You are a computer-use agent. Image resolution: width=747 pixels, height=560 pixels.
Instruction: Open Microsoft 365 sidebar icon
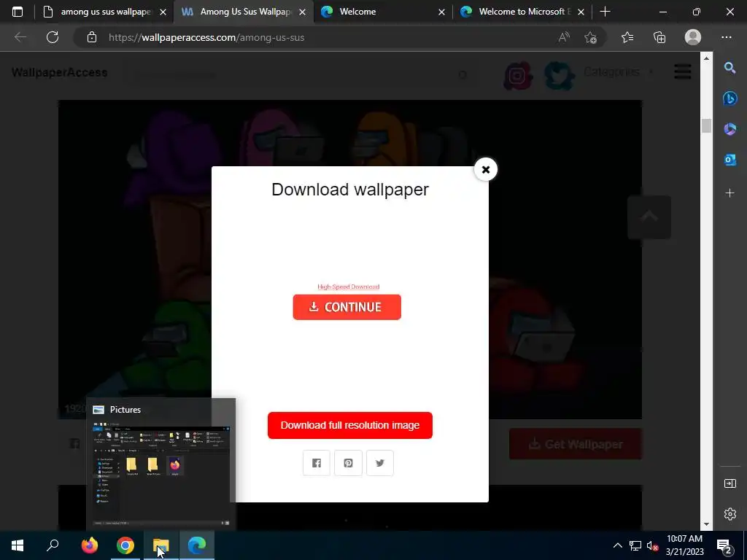pos(729,129)
